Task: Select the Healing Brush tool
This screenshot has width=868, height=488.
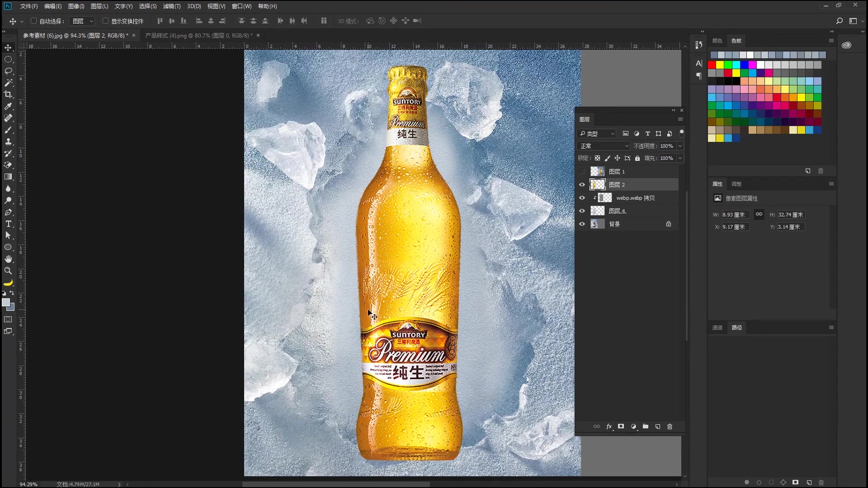Action: tap(8, 118)
